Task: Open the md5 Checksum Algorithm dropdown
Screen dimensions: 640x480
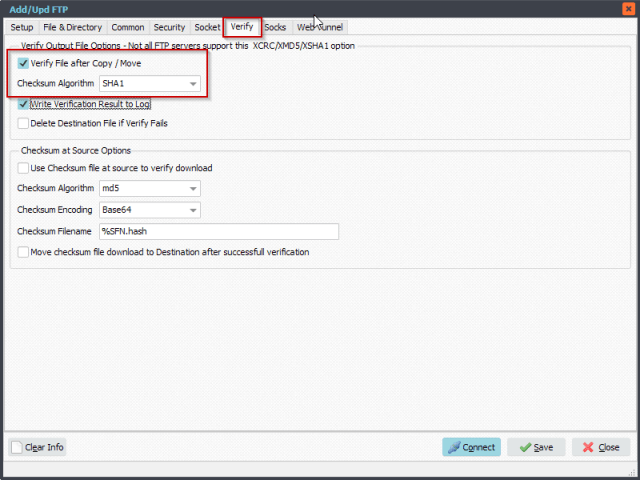Action: 150,188
